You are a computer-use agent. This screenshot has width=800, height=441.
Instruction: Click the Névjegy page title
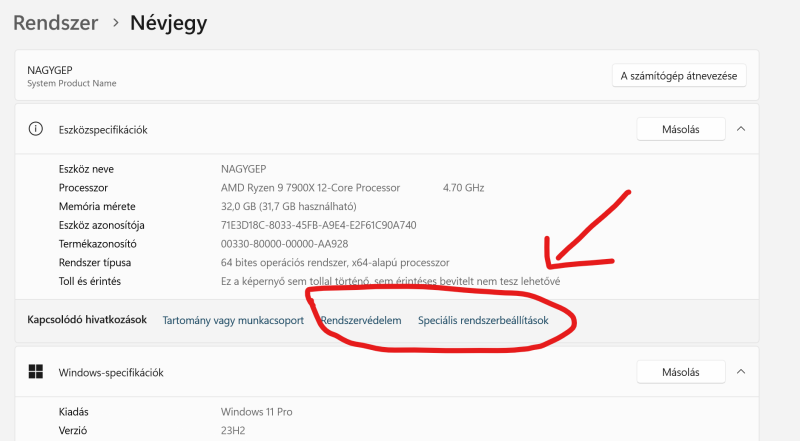pyautogui.click(x=168, y=23)
